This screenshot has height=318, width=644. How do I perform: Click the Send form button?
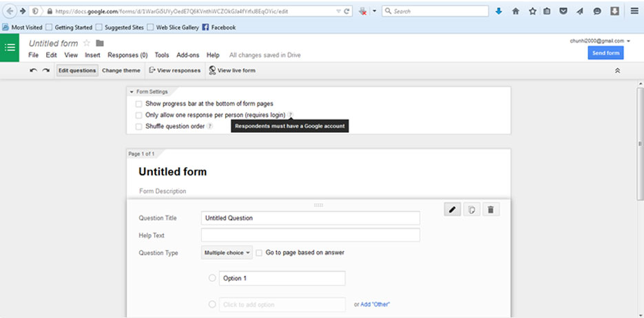605,53
